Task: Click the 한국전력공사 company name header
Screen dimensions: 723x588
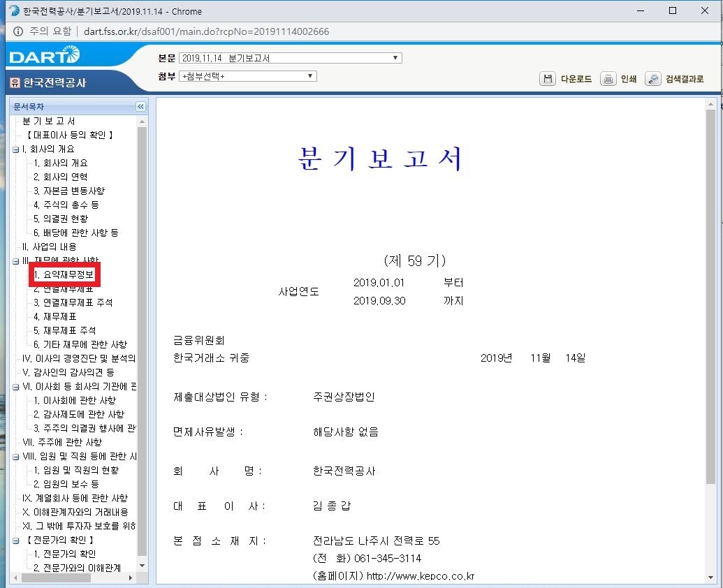Action: (x=55, y=83)
